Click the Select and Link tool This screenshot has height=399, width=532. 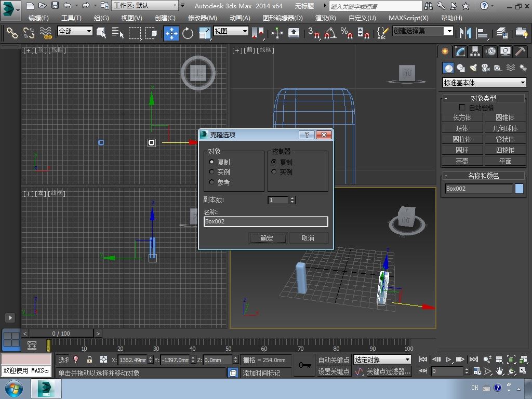click(x=12, y=33)
